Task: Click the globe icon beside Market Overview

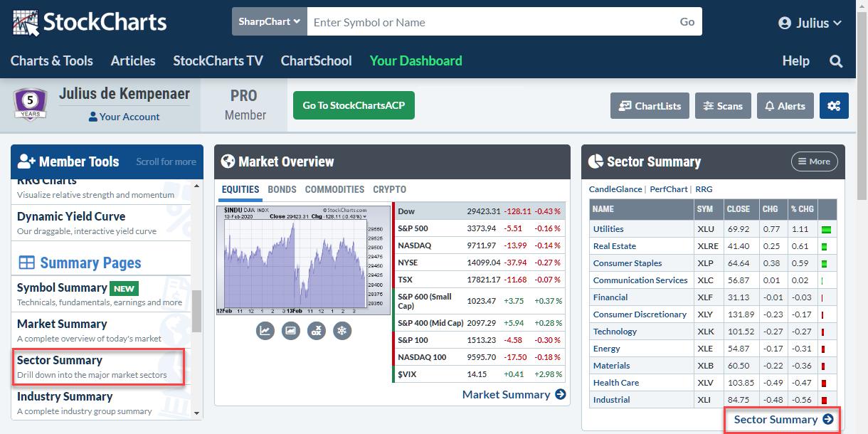Action: (228, 162)
